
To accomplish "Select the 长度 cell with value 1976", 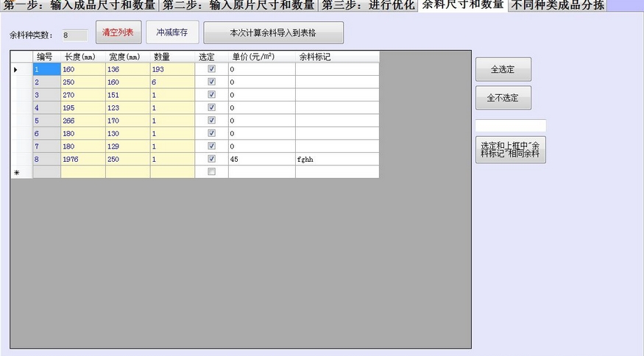I will pyautogui.click(x=83, y=159).
